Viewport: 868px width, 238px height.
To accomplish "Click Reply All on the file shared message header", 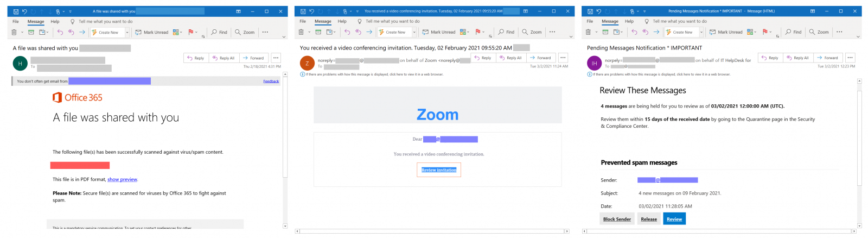I will tap(224, 58).
